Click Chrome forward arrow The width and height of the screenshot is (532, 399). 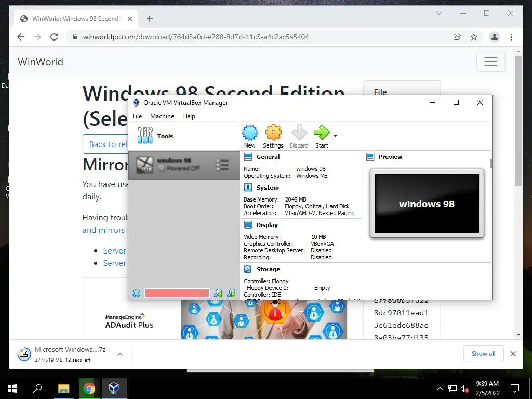click(37, 37)
